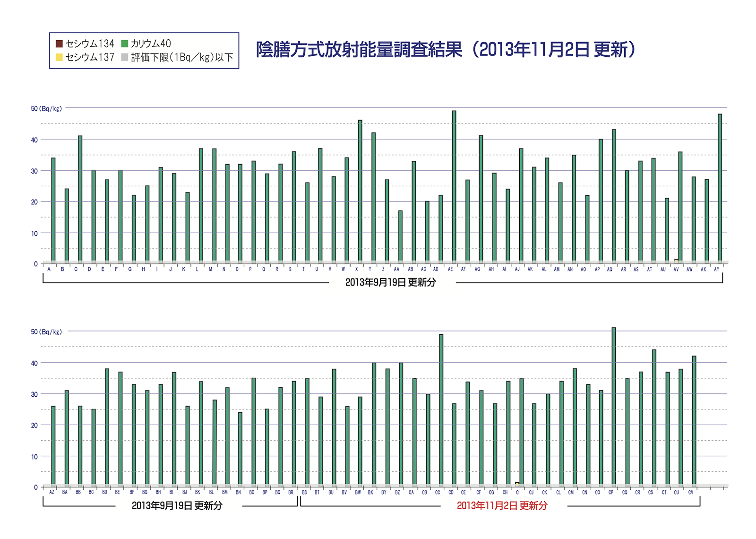This screenshot has height=539, width=756.
Task: Click the 50 (Bq/kg) axis label of lower chart
Action: click(46, 332)
